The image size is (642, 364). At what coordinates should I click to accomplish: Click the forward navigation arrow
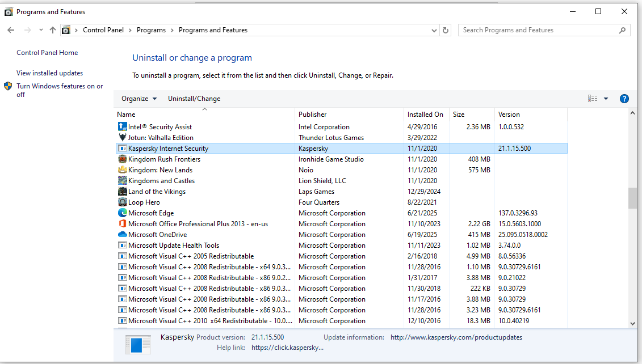coord(27,30)
